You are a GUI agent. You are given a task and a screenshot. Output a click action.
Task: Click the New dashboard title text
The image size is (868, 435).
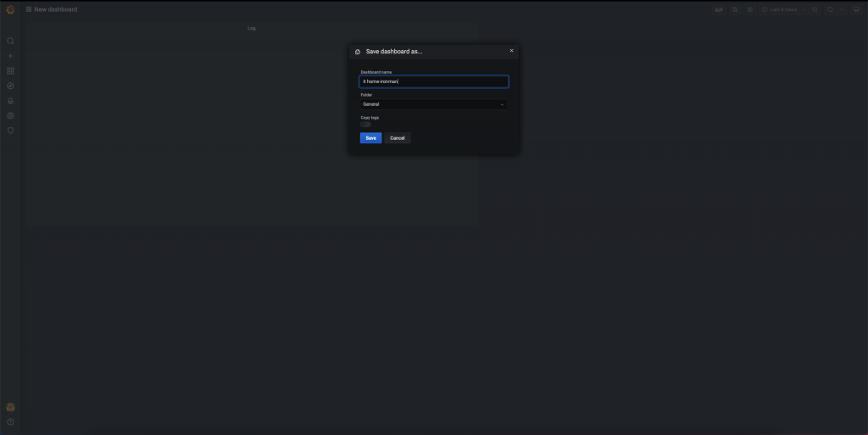tap(55, 9)
